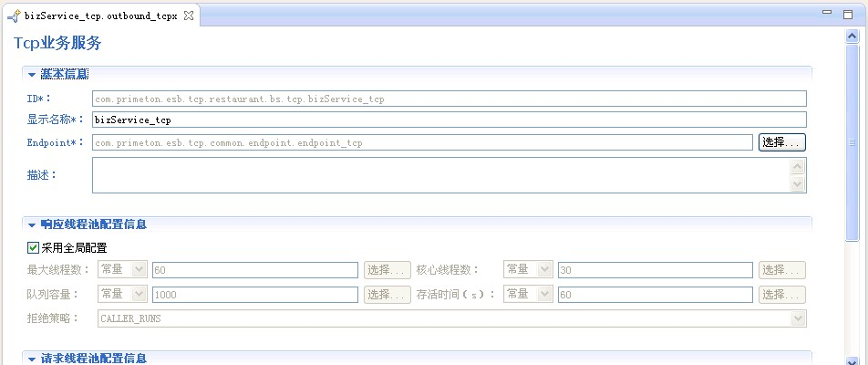Close the bizService_tcp.outbound_tcpx tab
Screen dimensions: 868x365
tap(189, 16)
